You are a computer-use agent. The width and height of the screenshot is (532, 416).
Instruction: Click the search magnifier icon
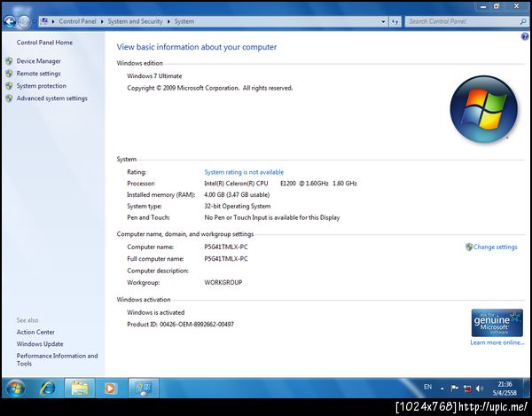[x=523, y=21]
